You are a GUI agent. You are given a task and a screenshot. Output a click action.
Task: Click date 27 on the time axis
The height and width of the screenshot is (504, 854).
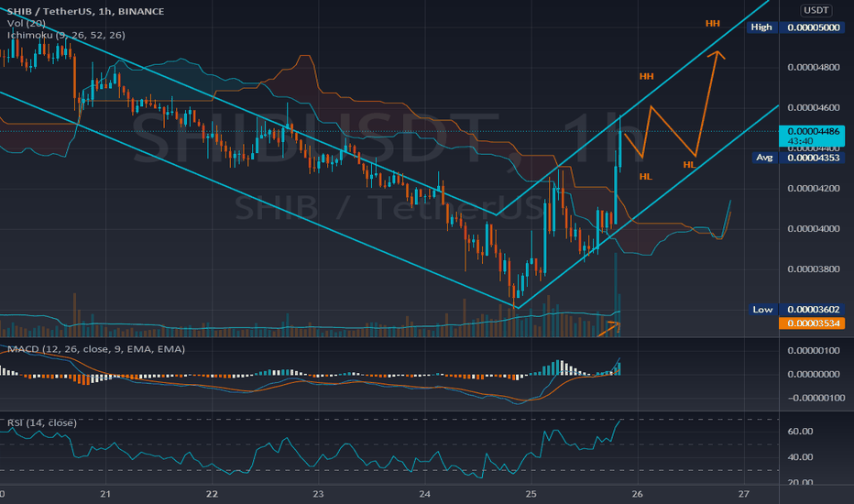(x=744, y=494)
